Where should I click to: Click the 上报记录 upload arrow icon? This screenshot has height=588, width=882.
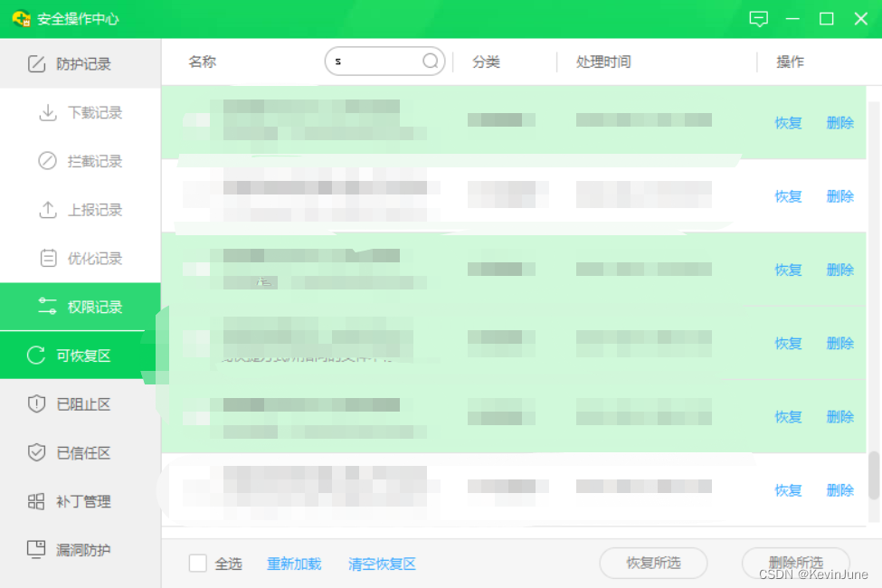tap(48, 210)
